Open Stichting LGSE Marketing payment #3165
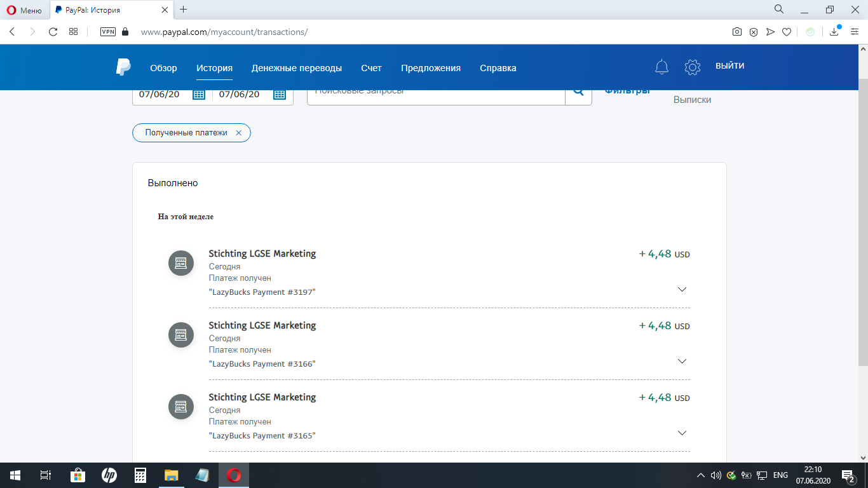 (x=262, y=397)
